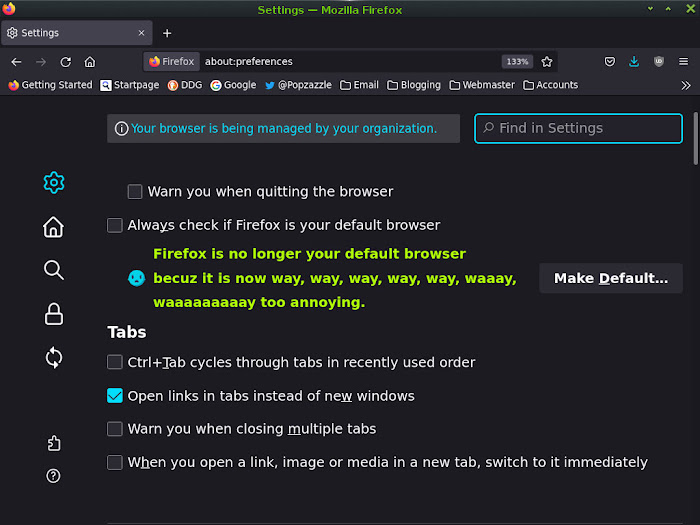
Task: Open the uBlock Origin shield icon
Action: (x=658, y=62)
